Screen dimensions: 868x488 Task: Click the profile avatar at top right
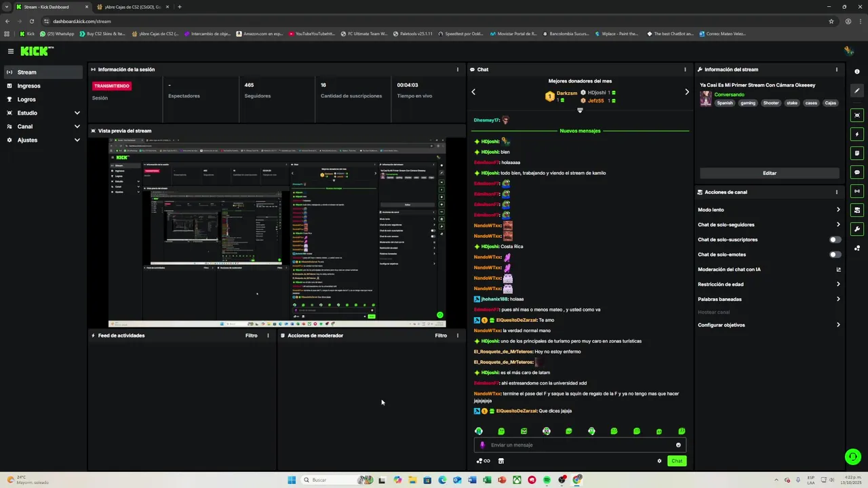pos(848,51)
